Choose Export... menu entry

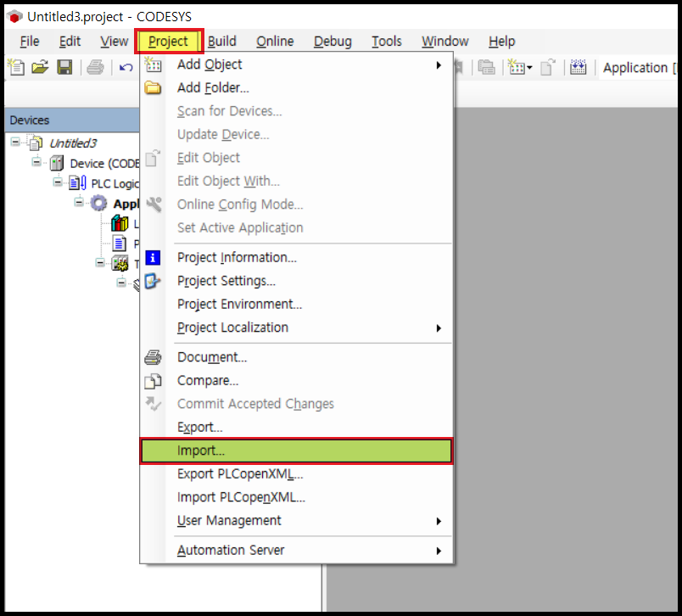[x=297, y=427]
